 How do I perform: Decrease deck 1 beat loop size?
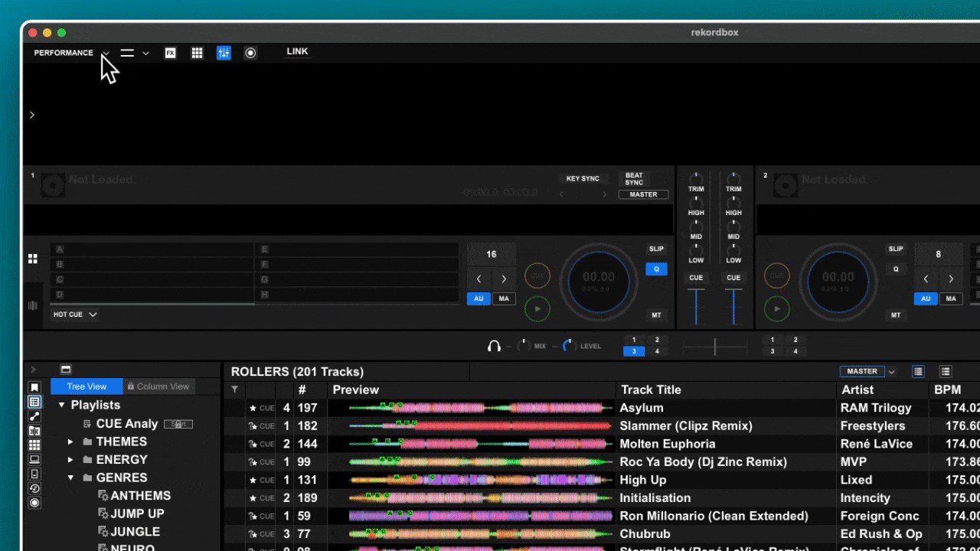[x=479, y=279]
